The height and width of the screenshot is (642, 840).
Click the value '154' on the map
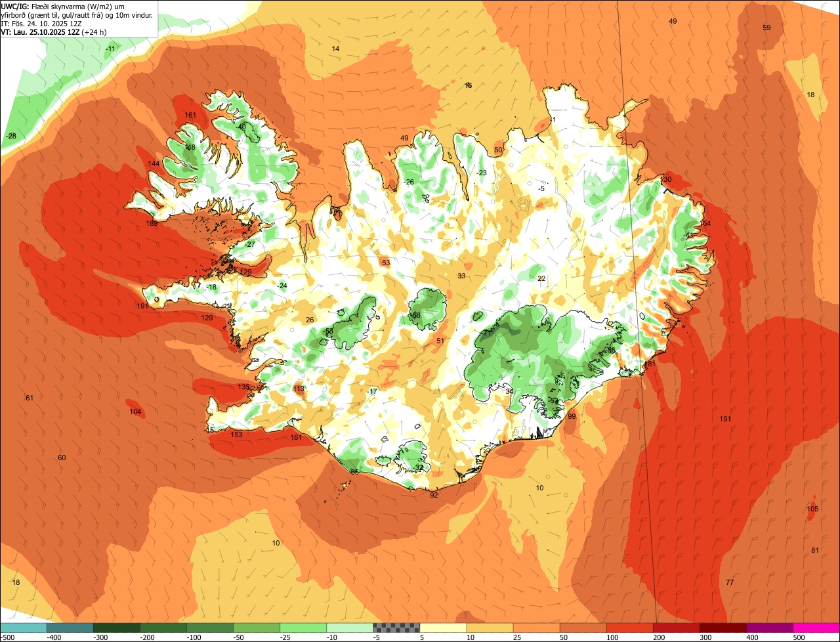(705, 224)
